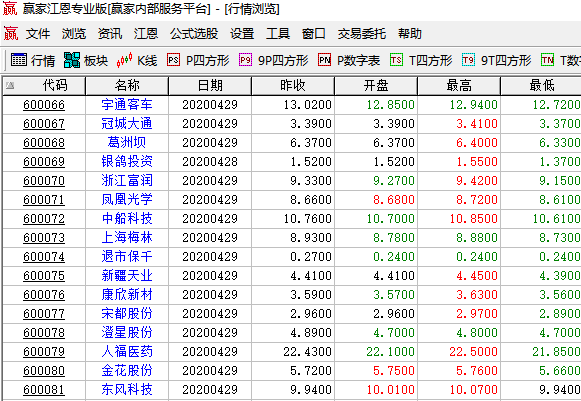Select stock name 葛洲坝

127,143
